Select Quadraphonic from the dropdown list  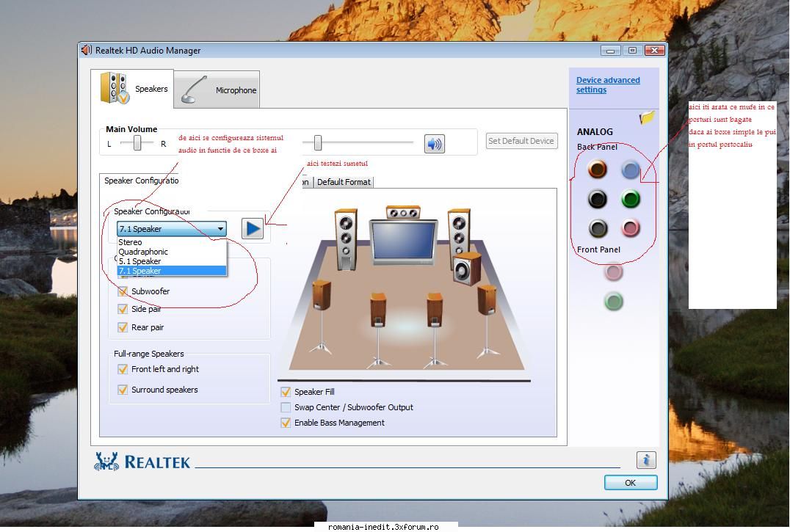(172, 252)
